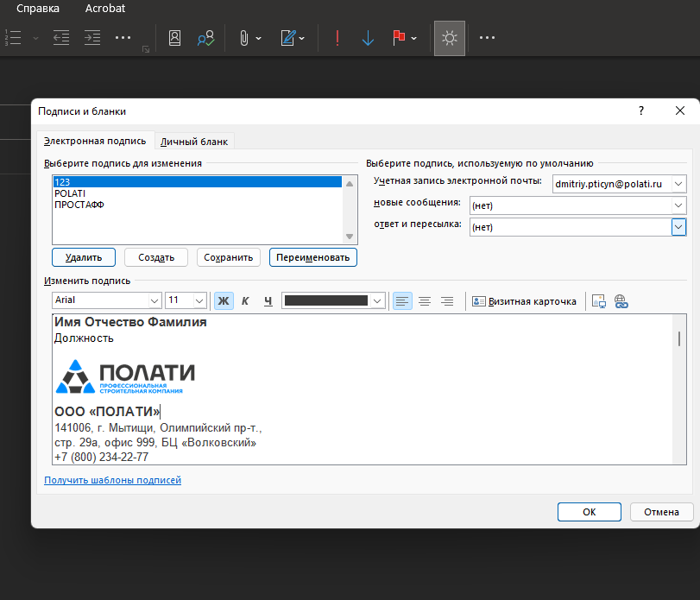Screen dimensions: 700x600
Task: Click the Address Book icon in the ribbon
Action: [174, 38]
